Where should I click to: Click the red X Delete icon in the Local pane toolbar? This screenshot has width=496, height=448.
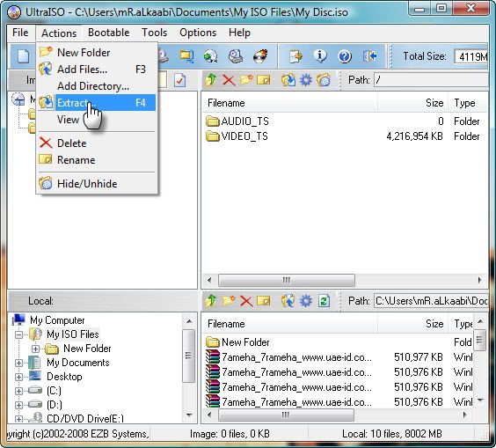click(x=246, y=301)
